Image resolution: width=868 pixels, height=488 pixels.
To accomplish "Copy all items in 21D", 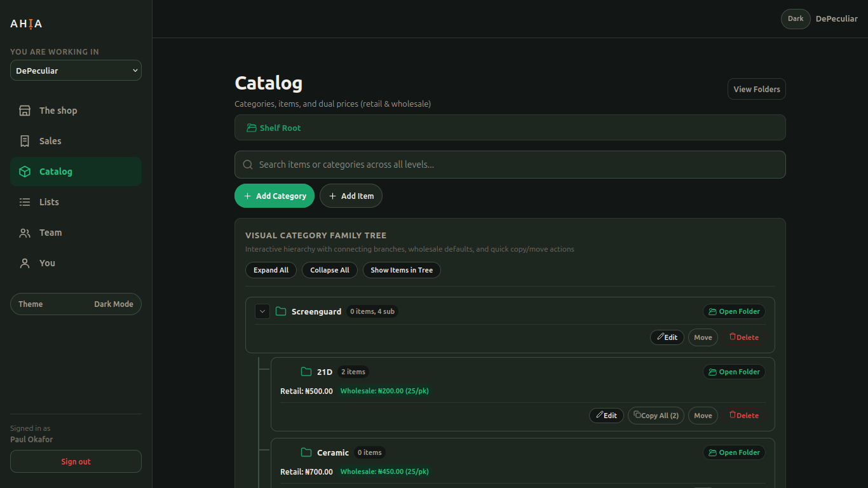I will (656, 416).
